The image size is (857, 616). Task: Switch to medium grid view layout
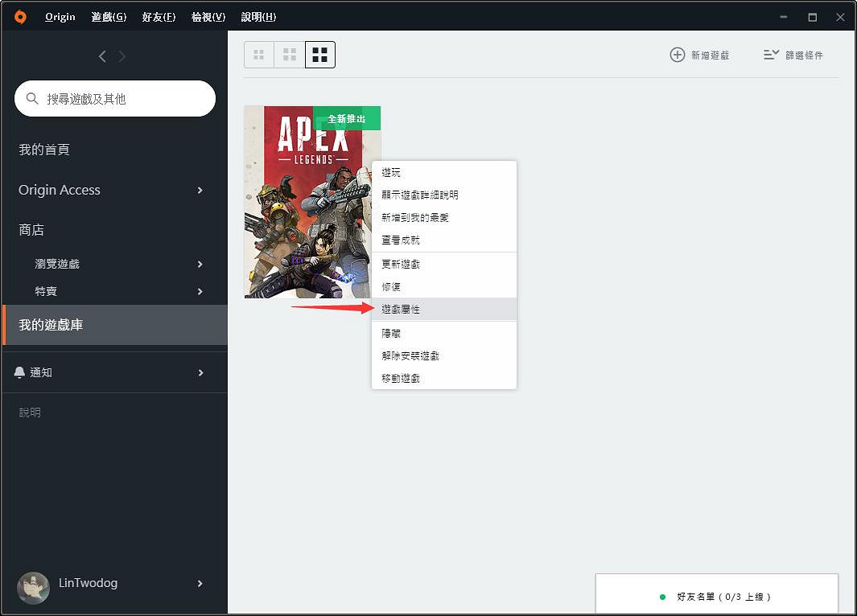click(x=289, y=55)
